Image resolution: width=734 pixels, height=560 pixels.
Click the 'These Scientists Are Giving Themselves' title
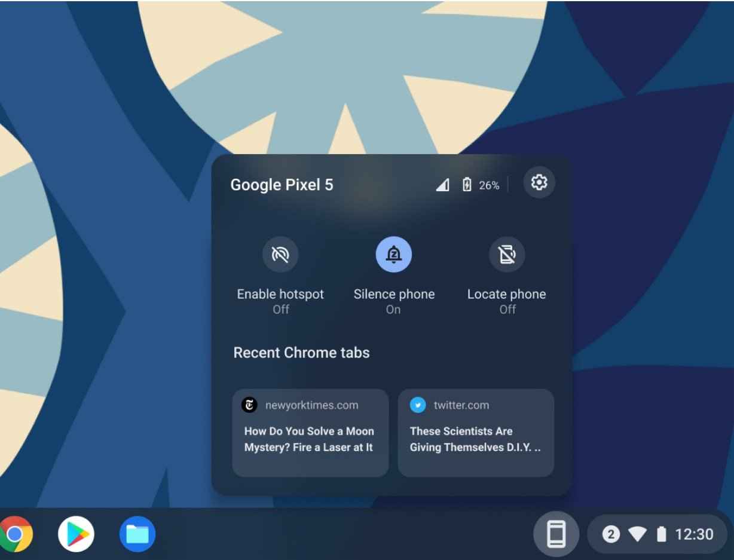(475, 439)
